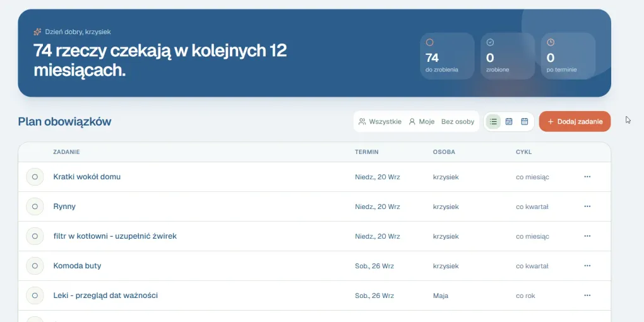
Task: Switch to list view icon
Action: pyautogui.click(x=493, y=122)
